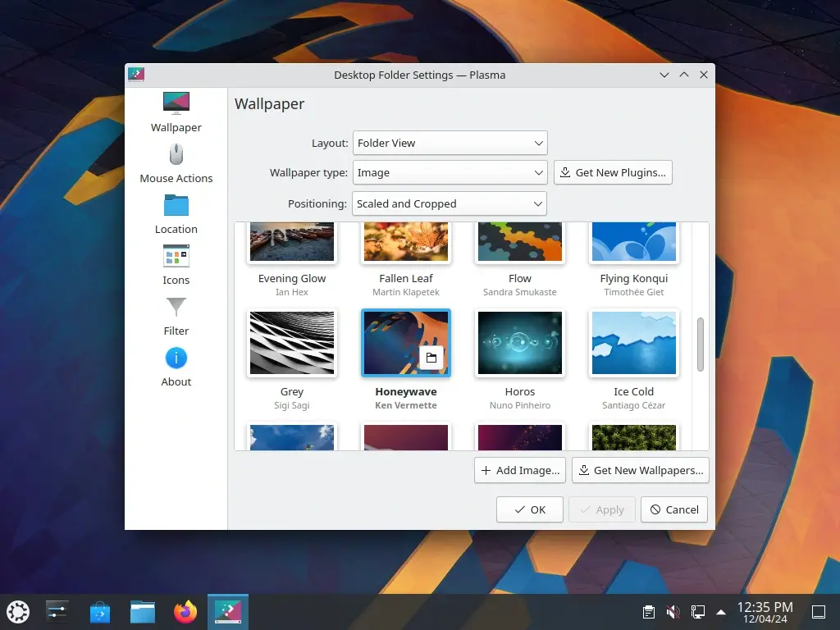Show the About page

click(x=176, y=366)
